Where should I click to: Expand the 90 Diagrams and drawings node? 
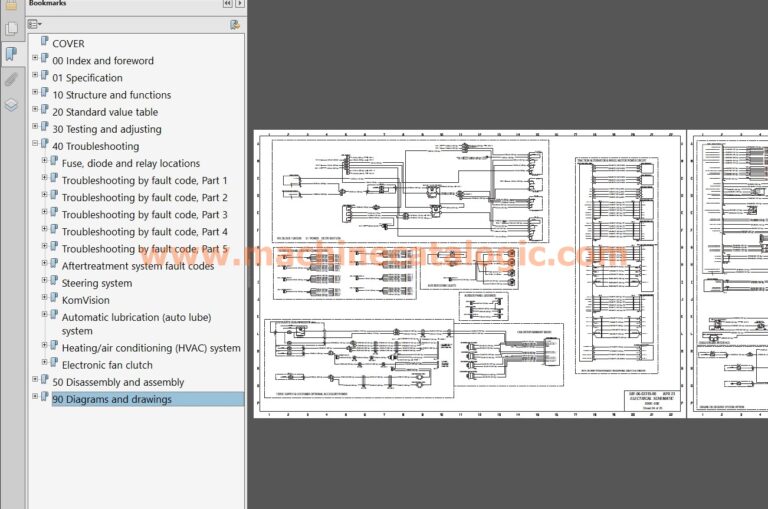point(34,398)
